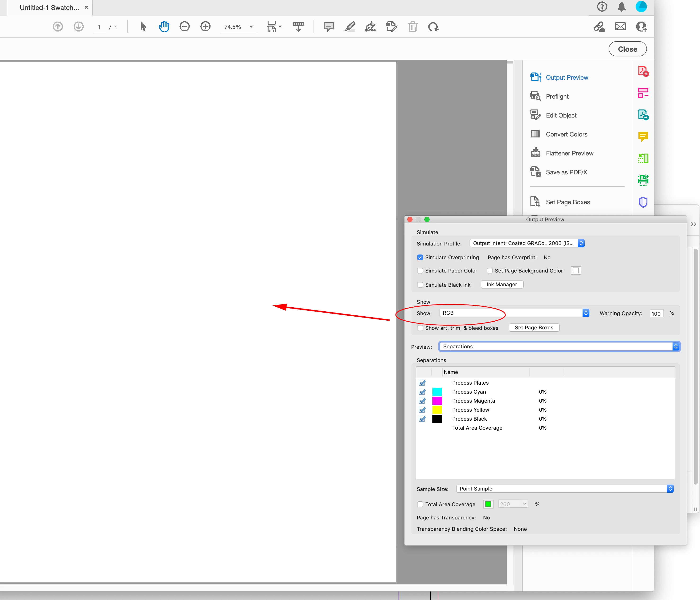700x600 pixels.
Task: Open the Show dropdown set to RGB
Action: [x=514, y=313]
